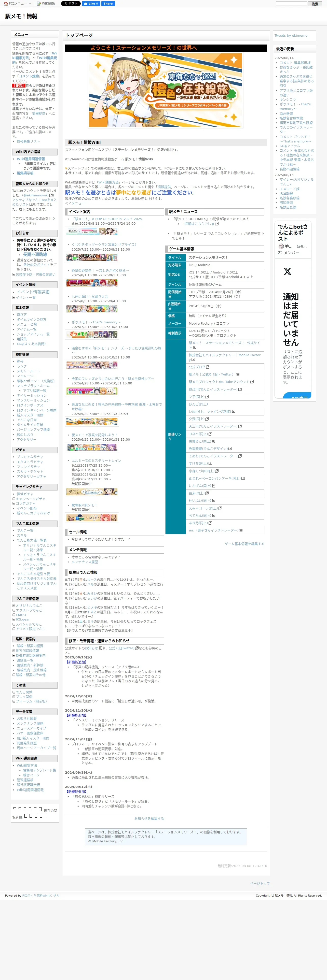Click external-link icon beside ヨネベ(同上)
This screenshot has width=327, height=980.
[211, 434]
